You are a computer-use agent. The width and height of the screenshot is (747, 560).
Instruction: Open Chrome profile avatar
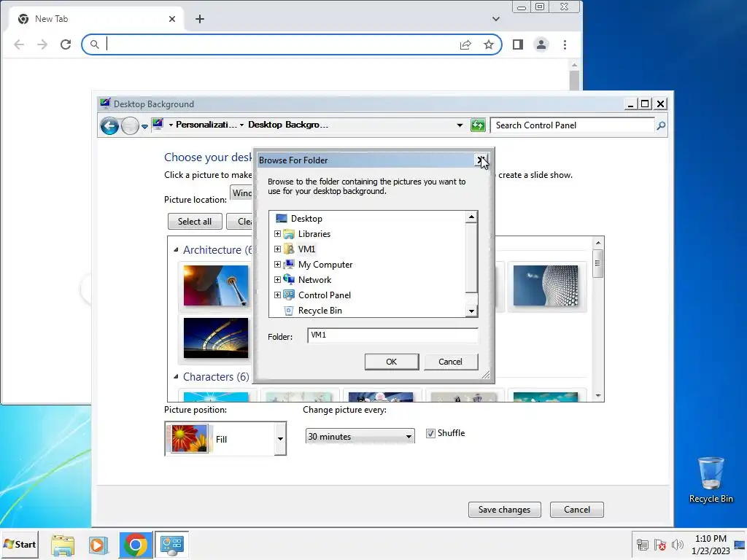pos(541,44)
